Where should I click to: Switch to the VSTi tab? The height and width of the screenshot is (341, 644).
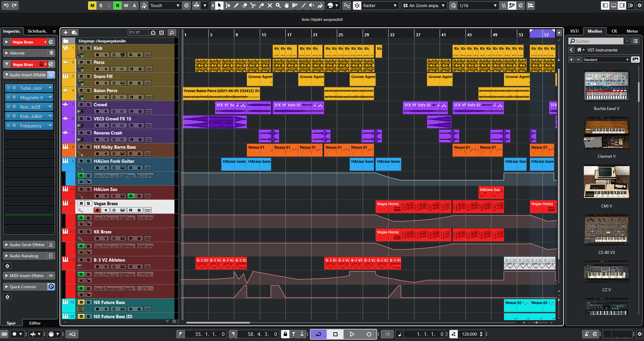coord(574,31)
